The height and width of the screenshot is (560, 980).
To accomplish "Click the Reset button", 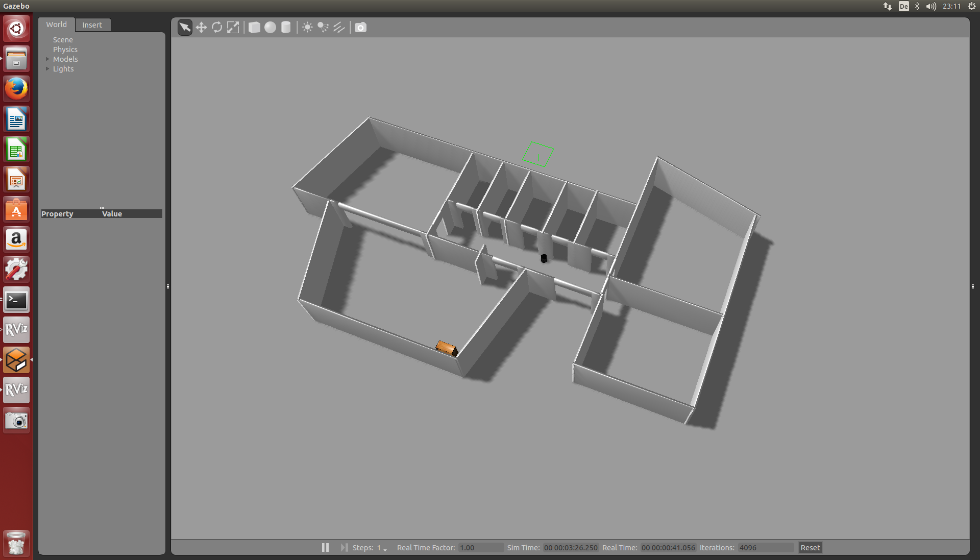I will pyautogui.click(x=810, y=547).
